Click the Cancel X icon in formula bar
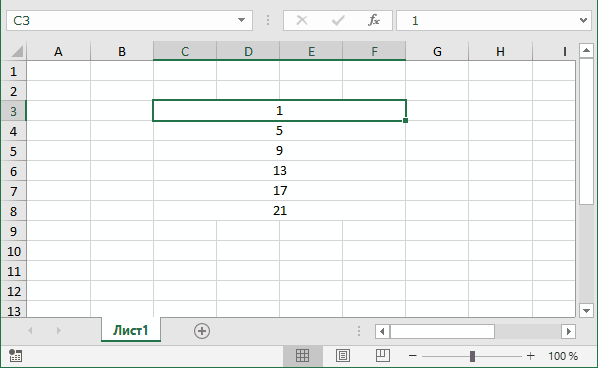 [302, 20]
